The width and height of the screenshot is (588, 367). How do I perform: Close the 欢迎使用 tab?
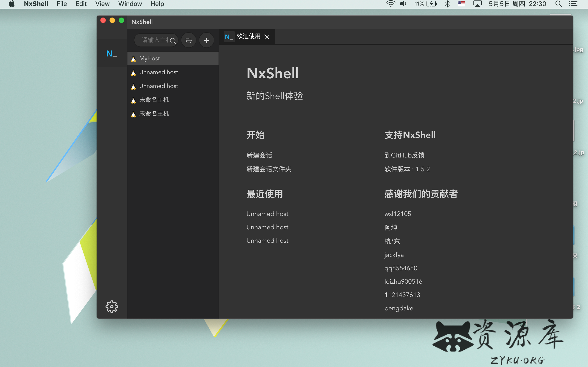coord(267,37)
